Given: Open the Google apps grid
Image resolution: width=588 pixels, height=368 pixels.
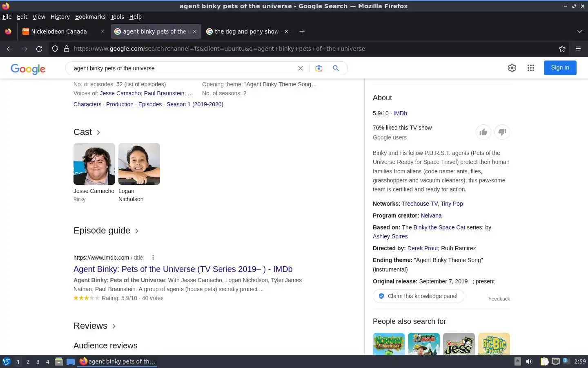Looking at the screenshot, I should (x=531, y=68).
